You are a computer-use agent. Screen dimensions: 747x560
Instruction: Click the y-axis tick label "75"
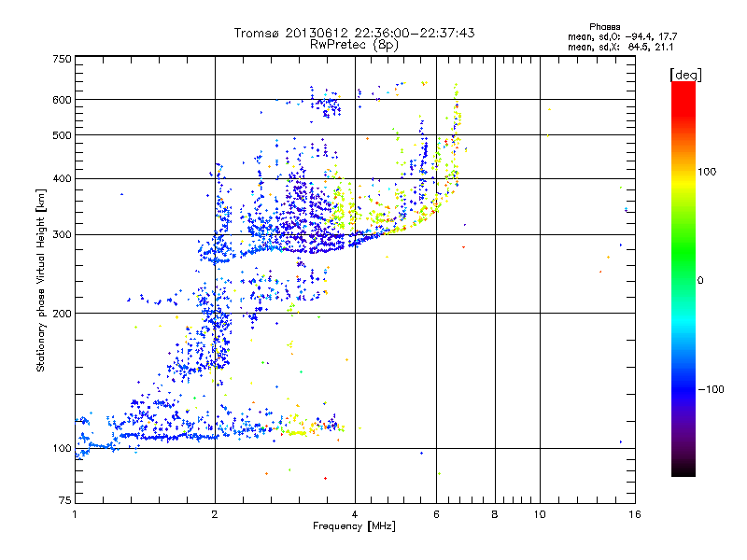click(x=65, y=500)
